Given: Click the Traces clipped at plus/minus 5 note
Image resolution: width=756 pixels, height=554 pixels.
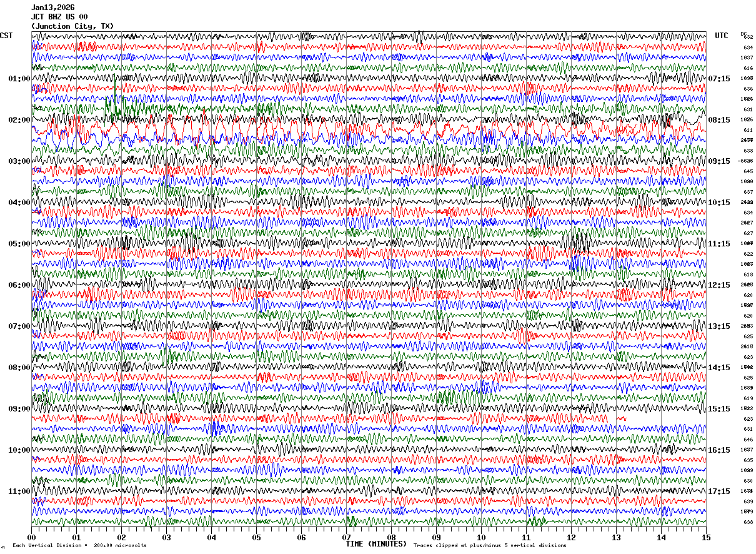Looking at the screenshot, I should [490, 546].
